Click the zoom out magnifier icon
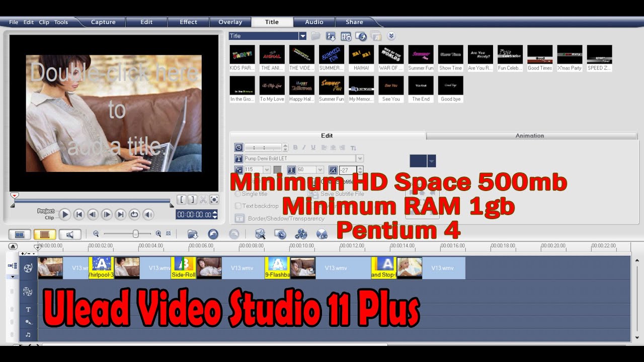 click(x=96, y=234)
